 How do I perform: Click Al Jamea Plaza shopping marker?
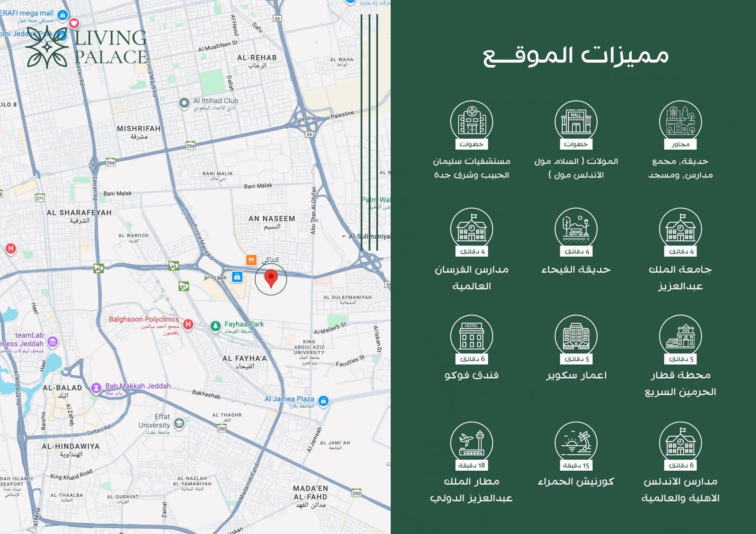click(323, 401)
